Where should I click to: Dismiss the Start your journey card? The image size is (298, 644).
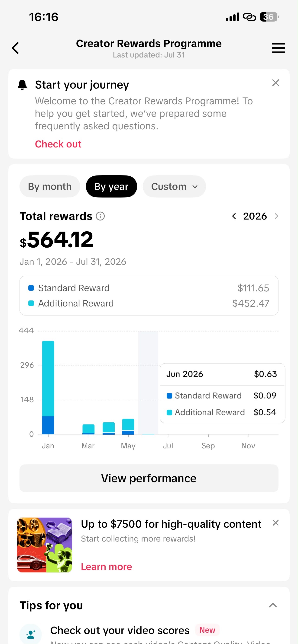click(x=275, y=83)
